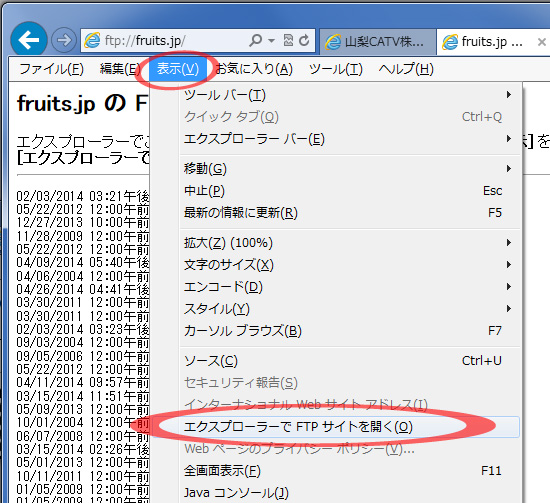Toggle カーソル ブラウズ(B)

point(349,331)
